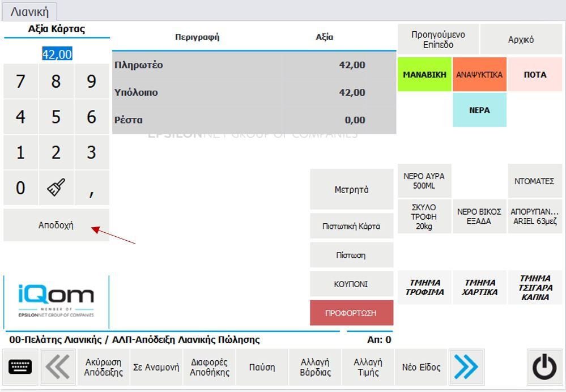Go to Προηγούμενο Επίπεδο level
The image size is (566, 392).
pyautogui.click(x=438, y=40)
